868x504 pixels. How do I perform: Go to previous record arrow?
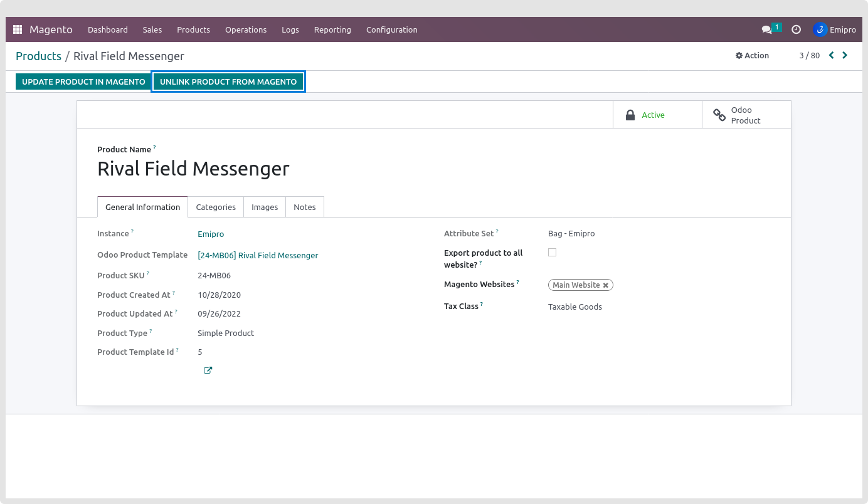click(832, 55)
